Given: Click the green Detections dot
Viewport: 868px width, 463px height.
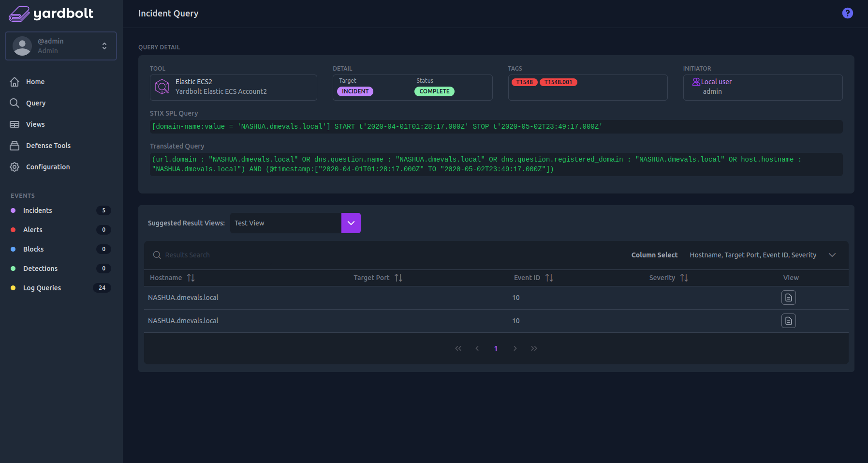Looking at the screenshot, I should point(13,269).
